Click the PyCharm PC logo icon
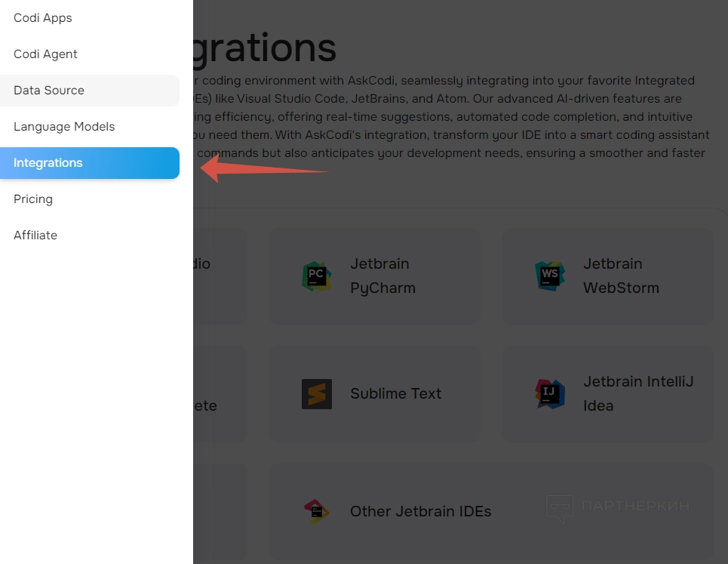The image size is (728, 564). pos(317,276)
